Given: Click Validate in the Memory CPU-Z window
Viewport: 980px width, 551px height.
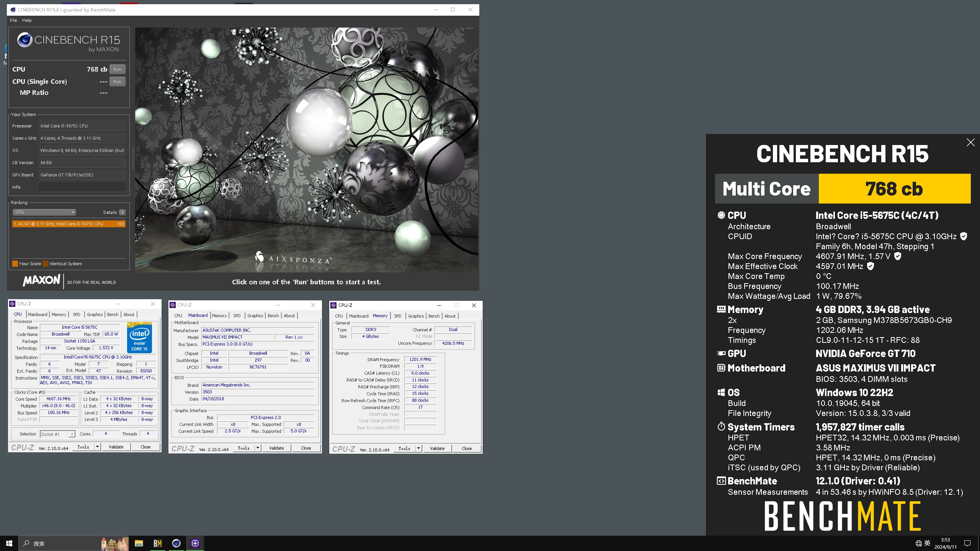Looking at the screenshot, I should (x=437, y=448).
